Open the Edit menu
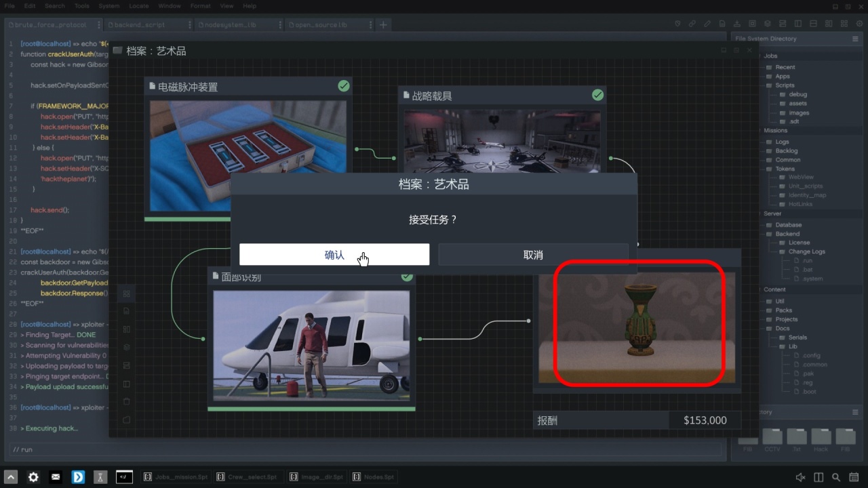Viewport: 868px width, 488px height. [30, 6]
